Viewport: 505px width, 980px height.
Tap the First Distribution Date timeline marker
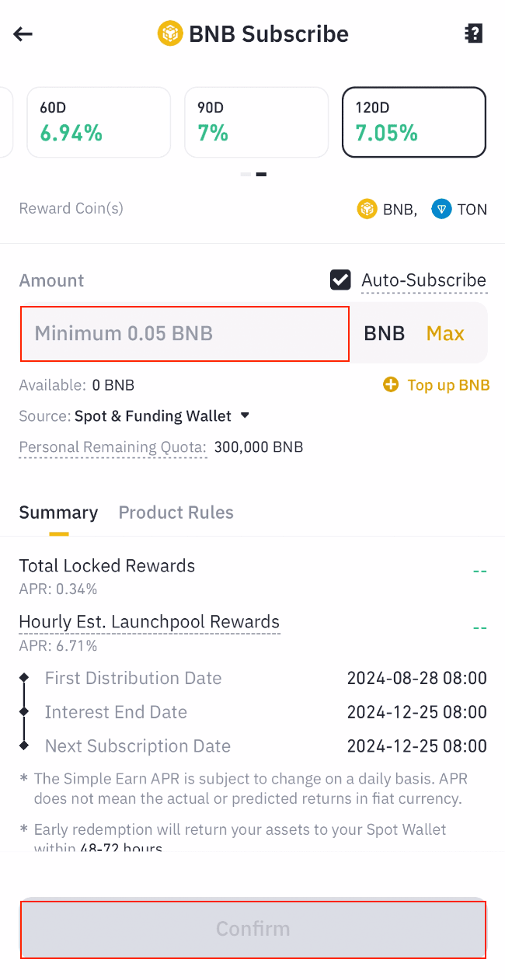(x=24, y=678)
